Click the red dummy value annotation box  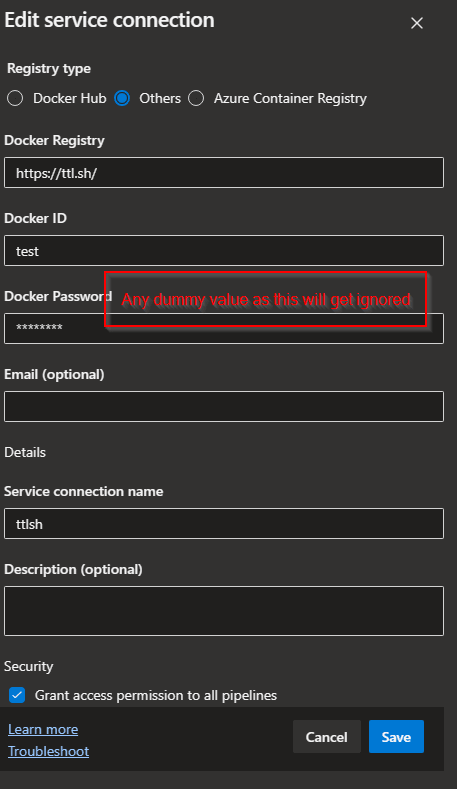(266, 299)
